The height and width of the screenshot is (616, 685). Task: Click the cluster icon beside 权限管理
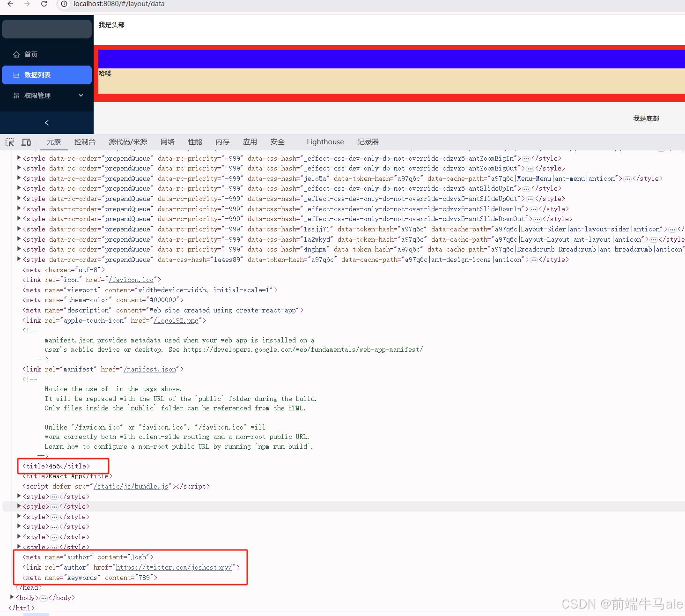coord(15,95)
